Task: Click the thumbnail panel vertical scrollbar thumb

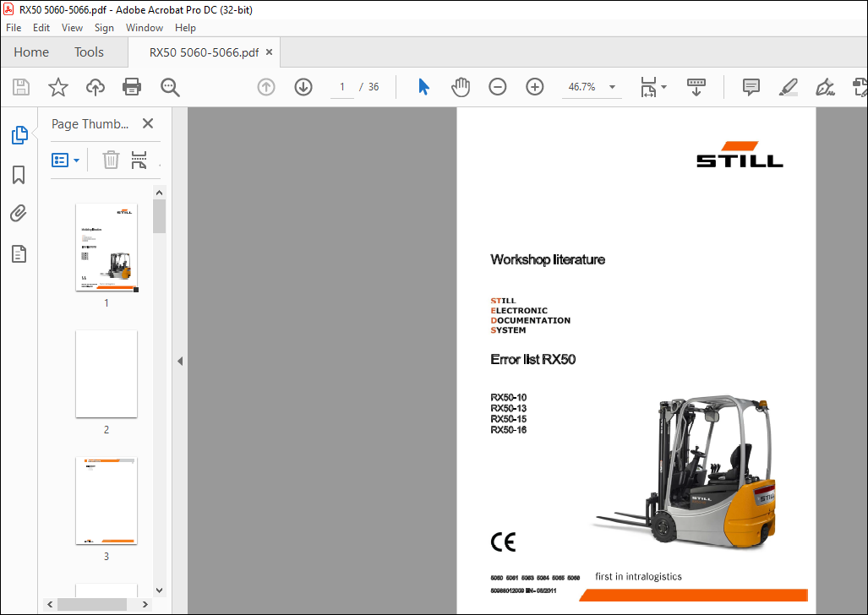Action: pos(160,216)
